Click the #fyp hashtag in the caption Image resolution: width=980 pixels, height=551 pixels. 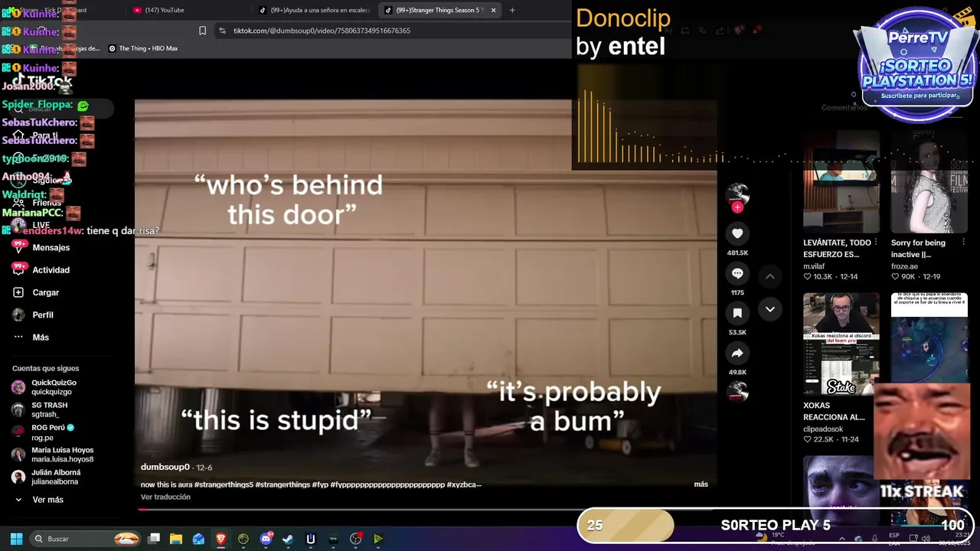coord(319,484)
